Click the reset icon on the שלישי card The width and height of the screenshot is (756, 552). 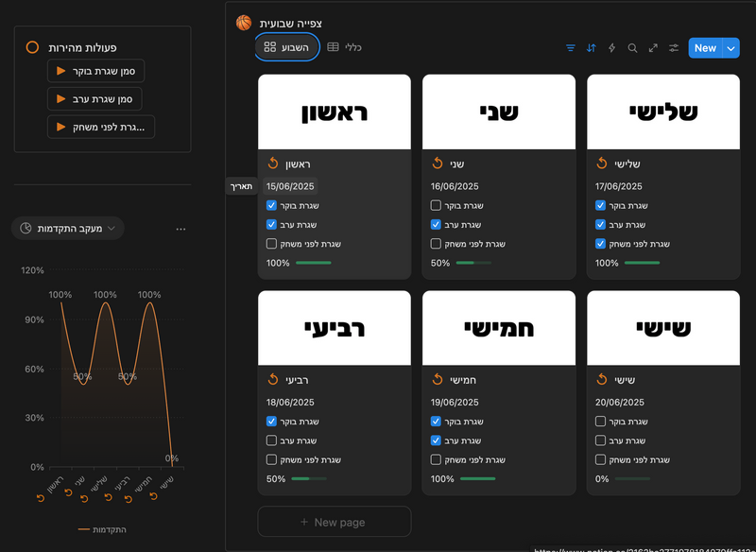pos(602,164)
